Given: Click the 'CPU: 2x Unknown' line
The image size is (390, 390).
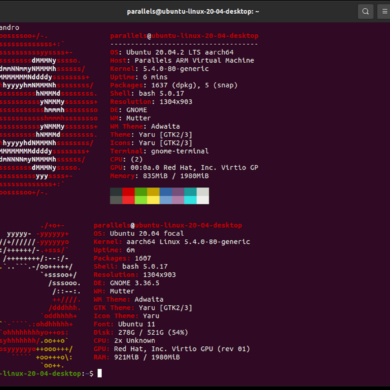Looking at the screenshot, I should [x=124, y=341].
